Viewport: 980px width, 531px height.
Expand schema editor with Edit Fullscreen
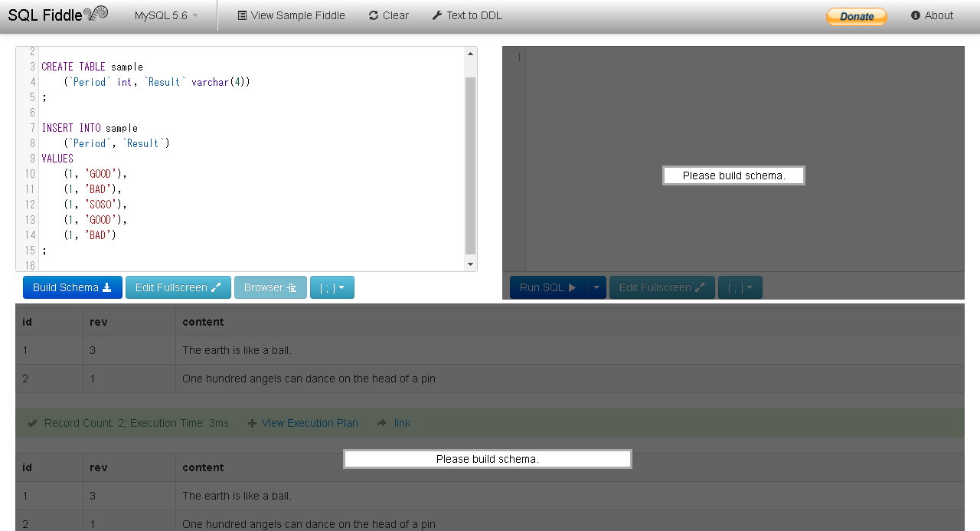coord(178,287)
